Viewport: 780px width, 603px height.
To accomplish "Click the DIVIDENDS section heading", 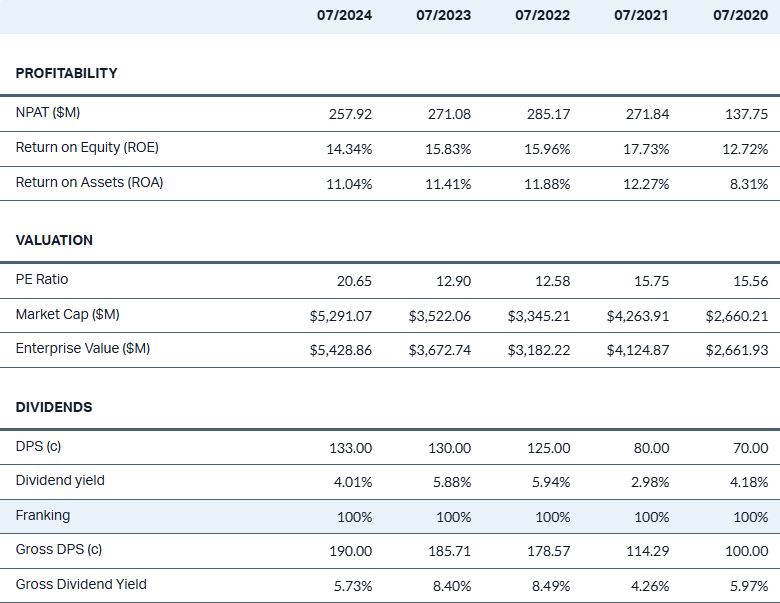I will coord(54,407).
